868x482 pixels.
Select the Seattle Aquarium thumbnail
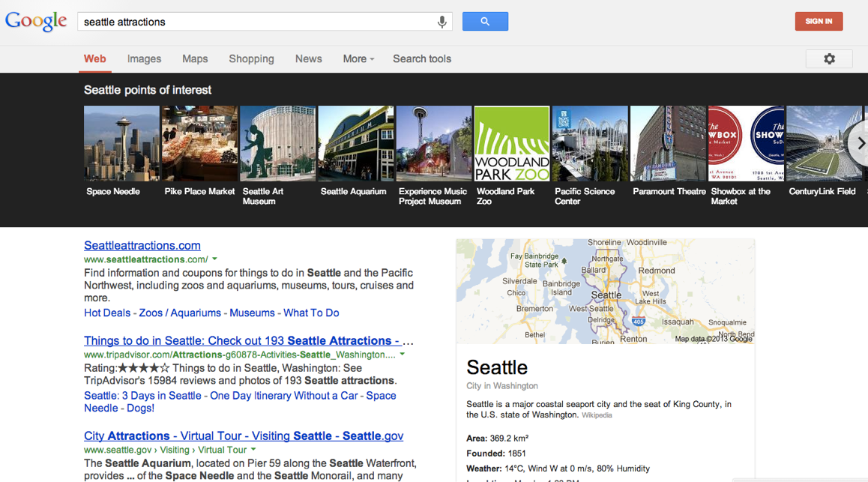click(x=356, y=143)
